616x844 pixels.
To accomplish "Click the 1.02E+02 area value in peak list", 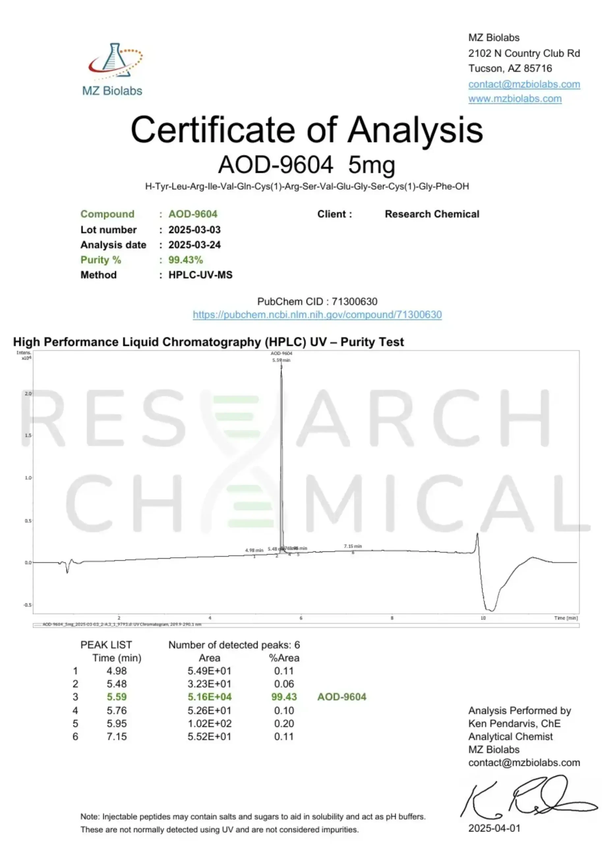I will (209, 724).
